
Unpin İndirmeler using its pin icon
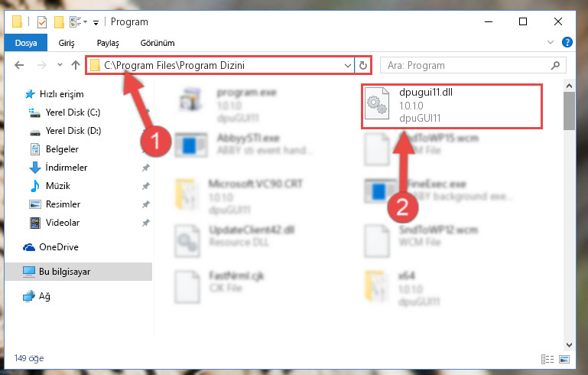tap(145, 168)
